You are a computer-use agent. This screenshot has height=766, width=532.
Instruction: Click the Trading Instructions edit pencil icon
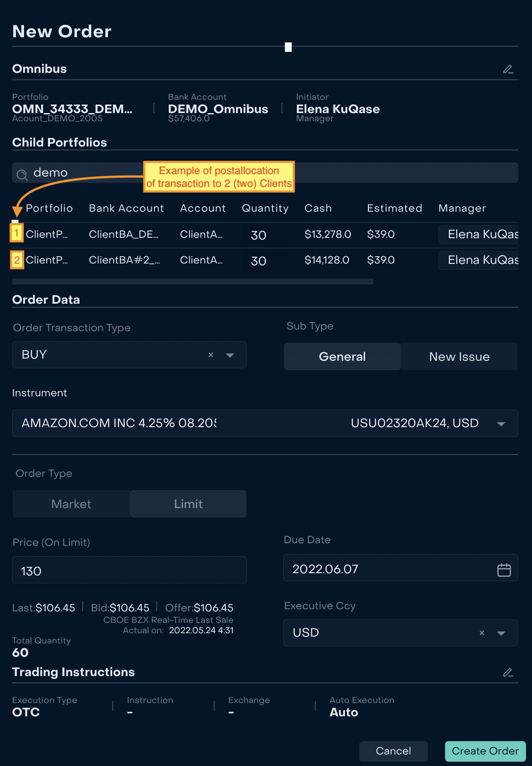pos(508,673)
